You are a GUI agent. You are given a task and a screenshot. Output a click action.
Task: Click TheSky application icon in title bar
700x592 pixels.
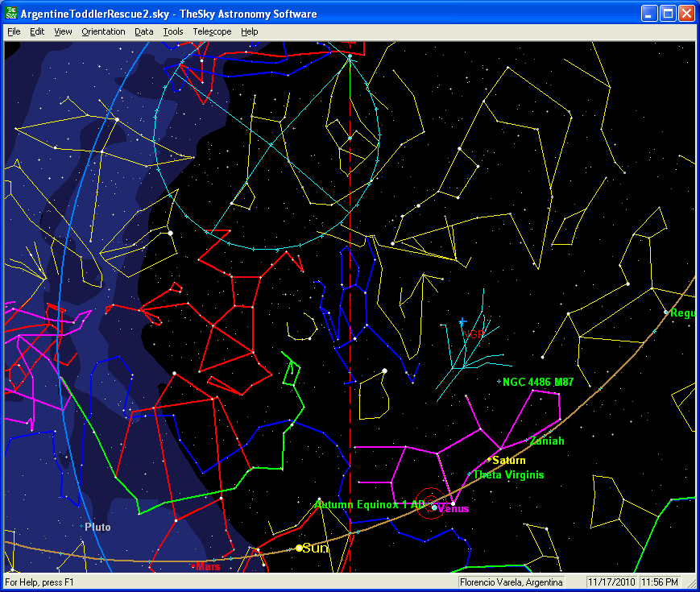tap(11, 14)
